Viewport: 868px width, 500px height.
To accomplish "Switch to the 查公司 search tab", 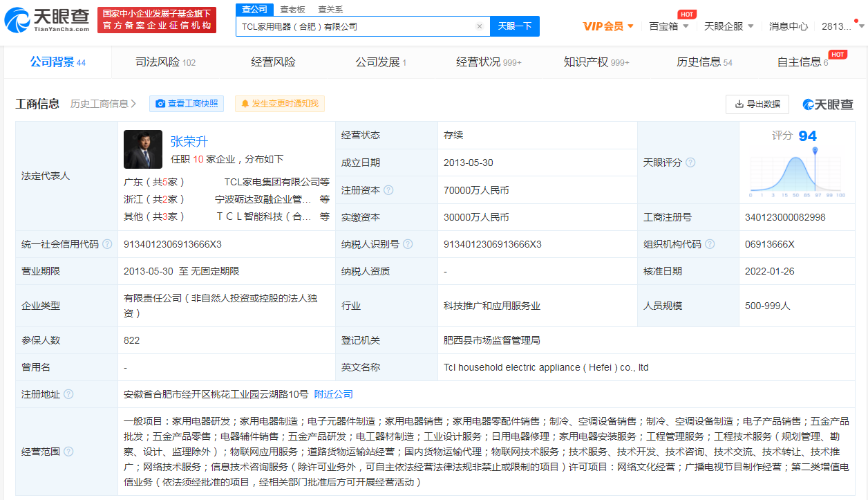I will click(x=255, y=10).
